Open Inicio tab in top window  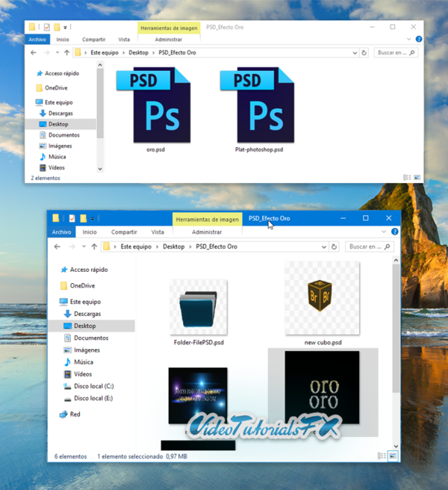point(63,40)
